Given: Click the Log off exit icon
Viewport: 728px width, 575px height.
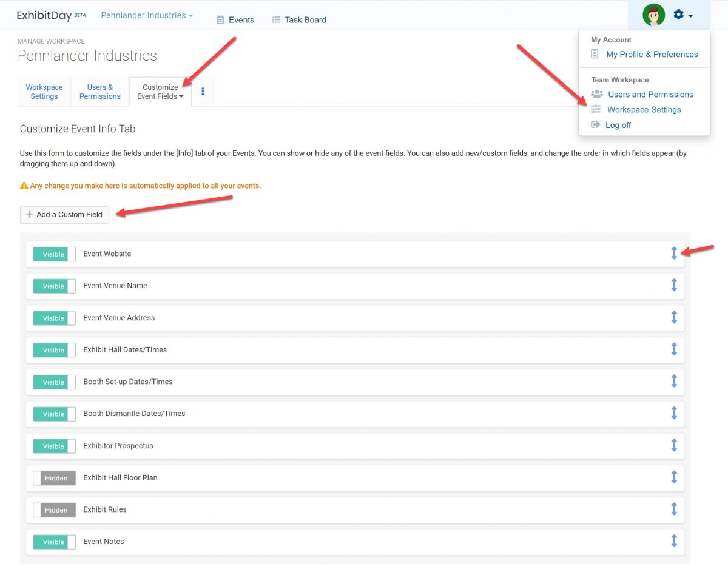Looking at the screenshot, I should [597, 125].
